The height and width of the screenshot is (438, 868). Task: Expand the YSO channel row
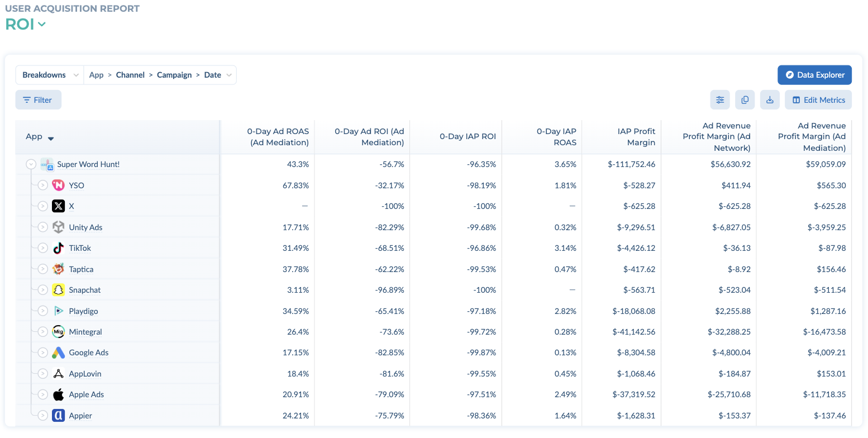pyautogui.click(x=43, y=185)
